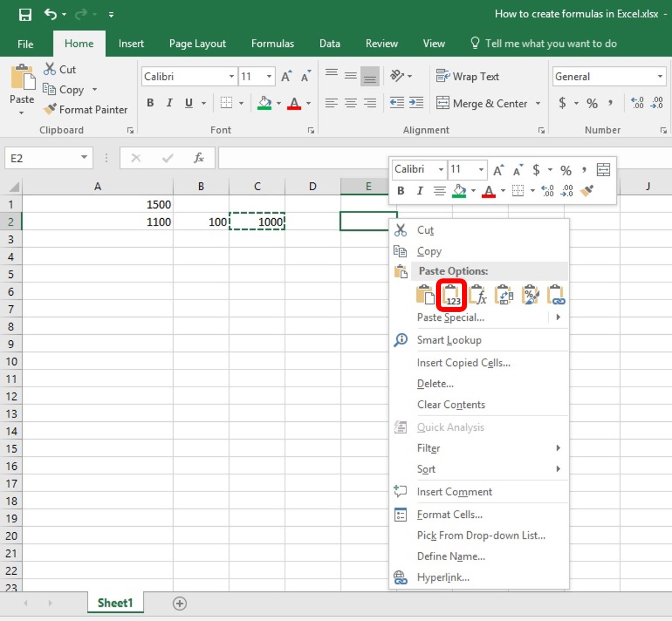Click Increase Indent icon in Alignment group
The width and height of the screenshot is (672, 621).
[x=416, y=103]
